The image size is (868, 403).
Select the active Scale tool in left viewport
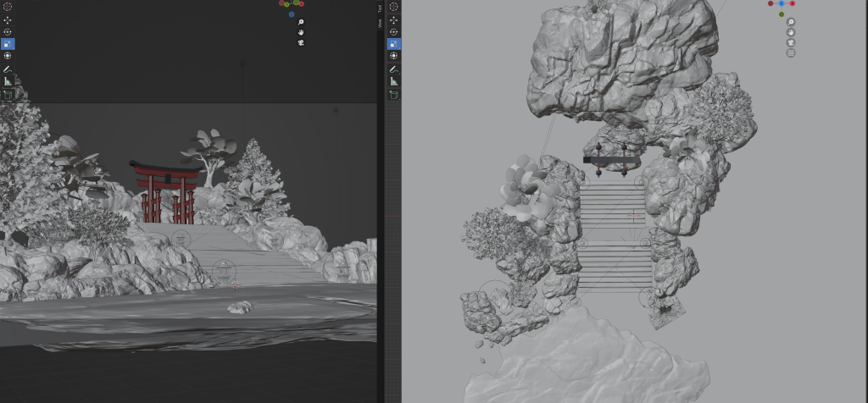point(8,44)
